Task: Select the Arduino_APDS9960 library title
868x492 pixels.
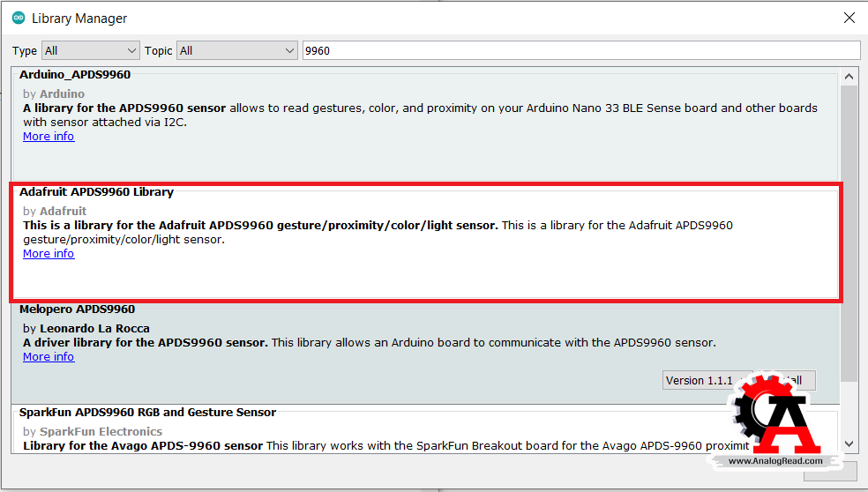Action: coord(75,75)
